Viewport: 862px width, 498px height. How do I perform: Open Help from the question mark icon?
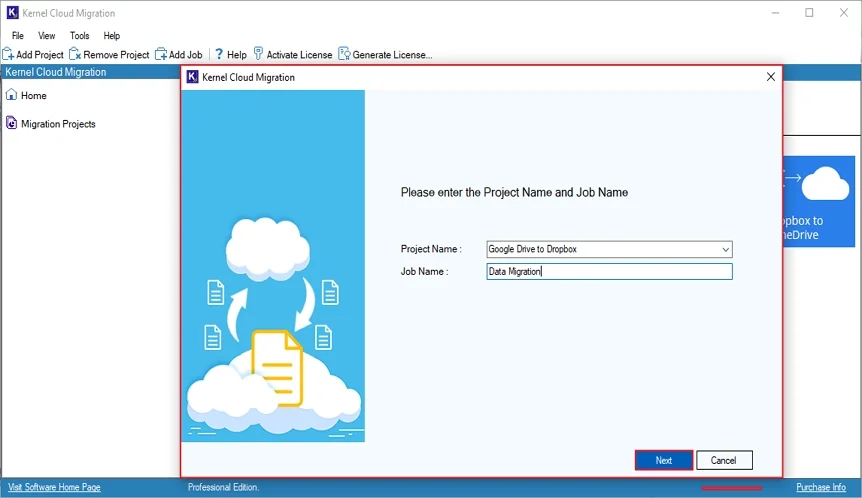coord(219,54)
